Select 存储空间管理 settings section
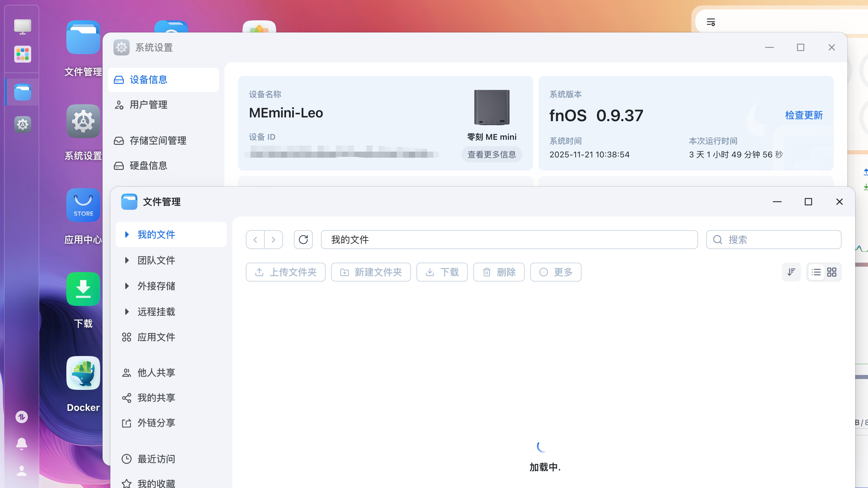 (158, 141)
